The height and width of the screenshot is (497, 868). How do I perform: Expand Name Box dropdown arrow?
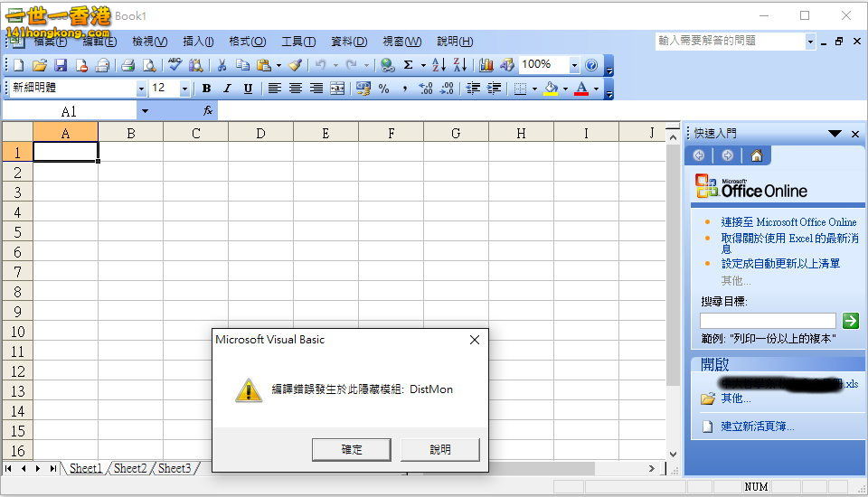(x=145, y=110)
